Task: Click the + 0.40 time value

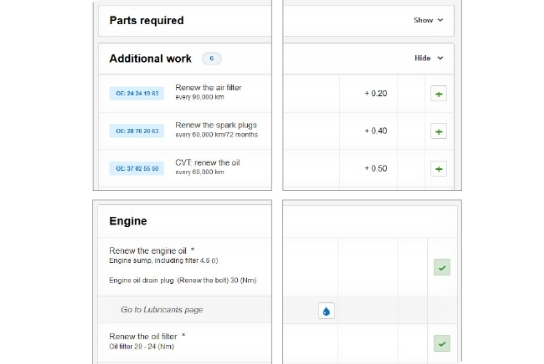Action: coord(376,131)
